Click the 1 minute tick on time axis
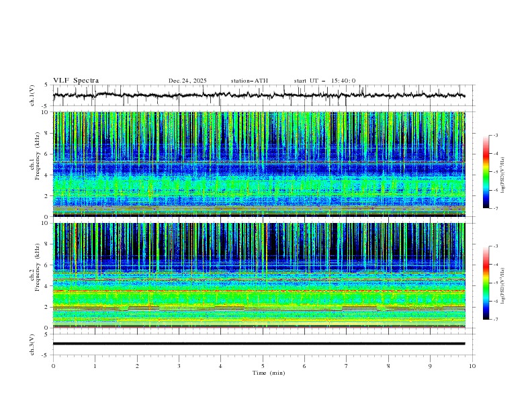Viewport: 532px width, 411px height. 95,365
